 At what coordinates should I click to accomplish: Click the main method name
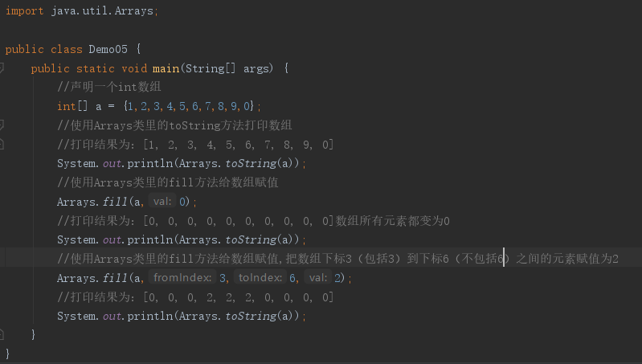[x=166, y=68]
